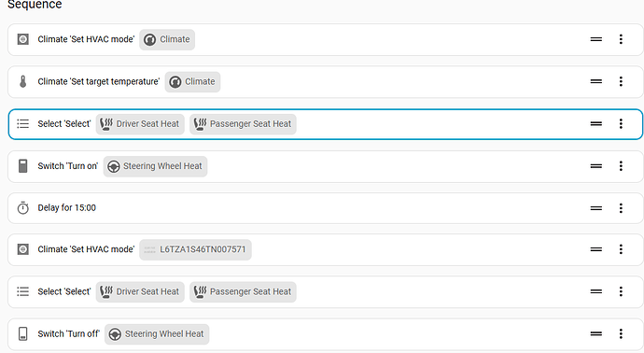Click the thermometer icon on 'Set target temperature'

(23, 81)
